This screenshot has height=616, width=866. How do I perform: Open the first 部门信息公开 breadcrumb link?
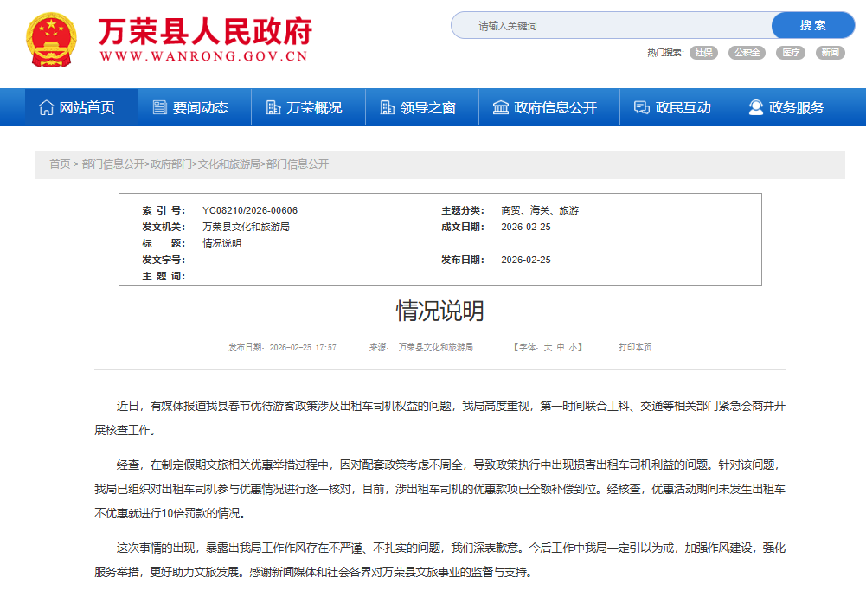click(112, 164)
